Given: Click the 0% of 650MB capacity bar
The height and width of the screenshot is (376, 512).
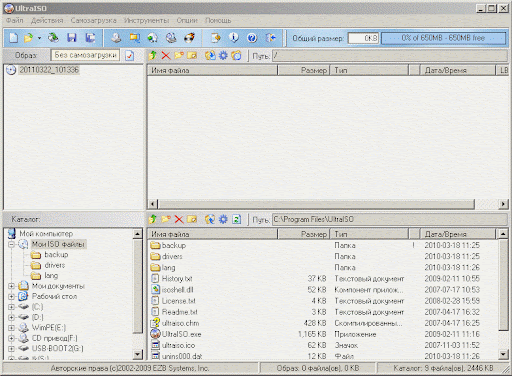Looking at the screenshot, I should pos(443,38).
